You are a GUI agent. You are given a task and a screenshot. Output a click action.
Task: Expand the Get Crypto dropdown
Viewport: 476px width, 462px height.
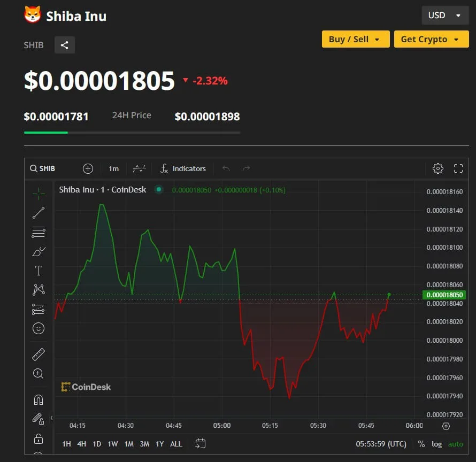pos(431,39)
